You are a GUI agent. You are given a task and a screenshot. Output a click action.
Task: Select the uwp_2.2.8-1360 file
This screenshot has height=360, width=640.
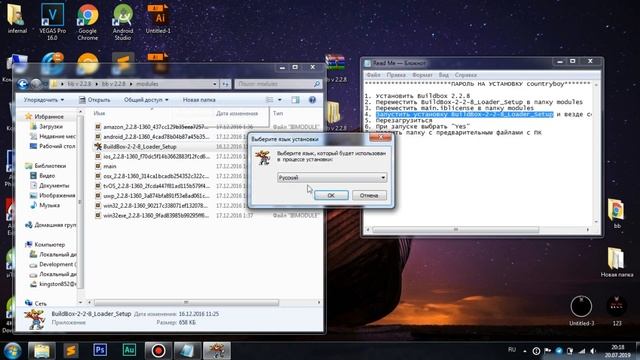tap(155, 196)
